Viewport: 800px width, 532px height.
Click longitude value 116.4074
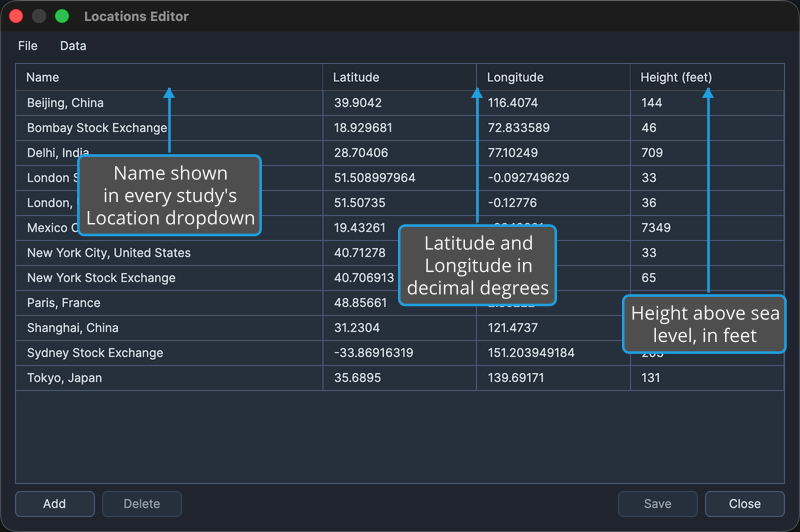(x=513, y=103)
